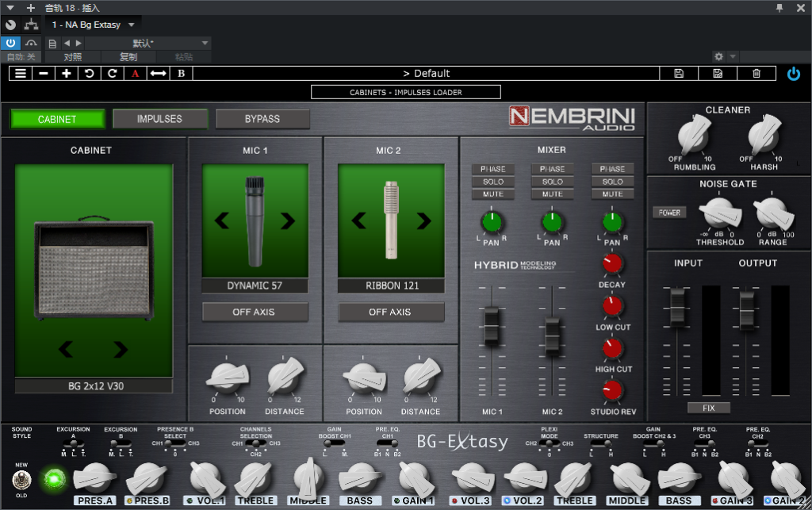Toggle OFF AXIS for Mic 2
The image size is (812, 510).
click(x=390, y=313)
